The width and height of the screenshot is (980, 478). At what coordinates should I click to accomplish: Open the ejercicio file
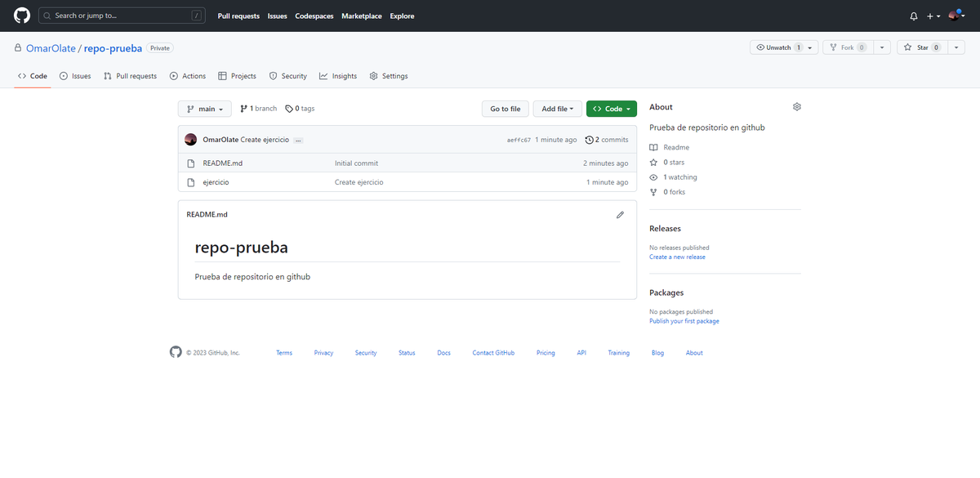click(216, 182)
